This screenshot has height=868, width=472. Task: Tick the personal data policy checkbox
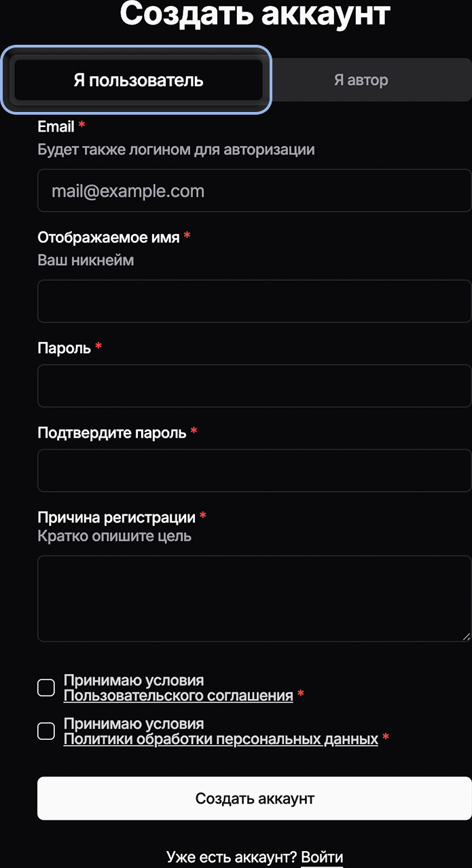(x=46, y=731)
